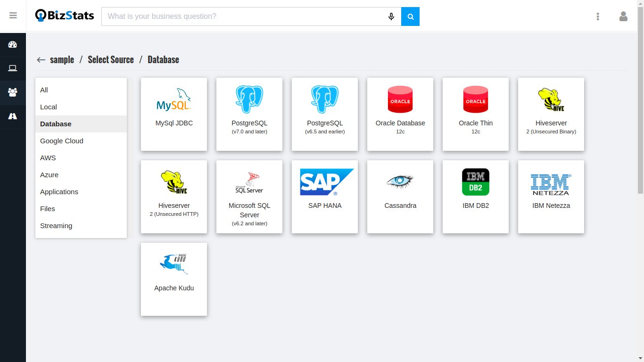This screenshot has height=362, width=644.
Task: Click the Cassandra label
Action: [x=400, y=206]
